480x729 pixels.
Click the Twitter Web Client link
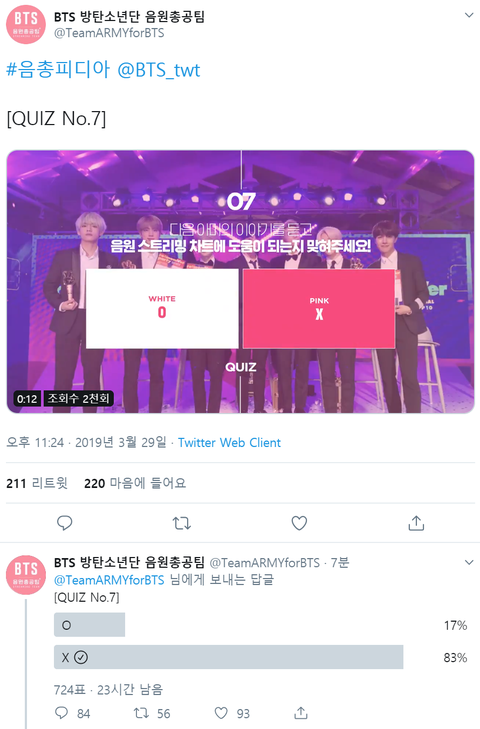pyautogui.click(x=229, y=442)
